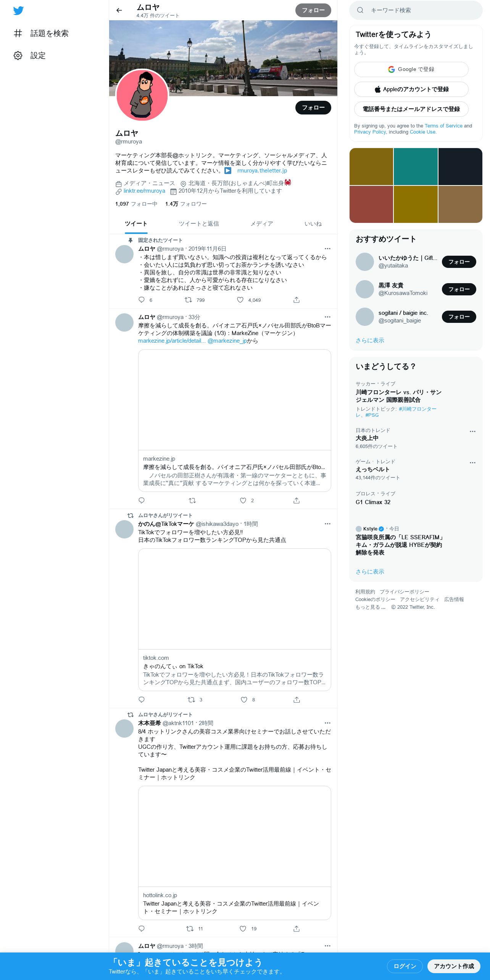
Task: Share the pinned tweet
Action: pyautogui.click(x=297, y=300)
